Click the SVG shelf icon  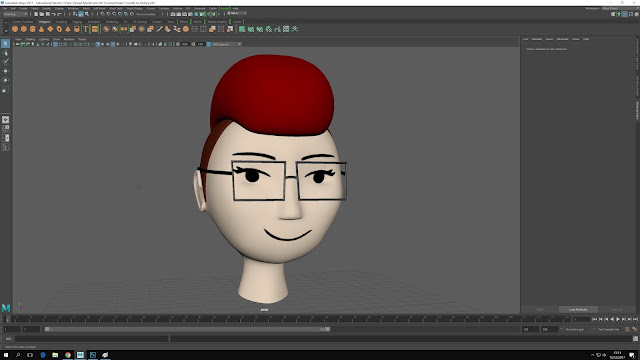95,29
